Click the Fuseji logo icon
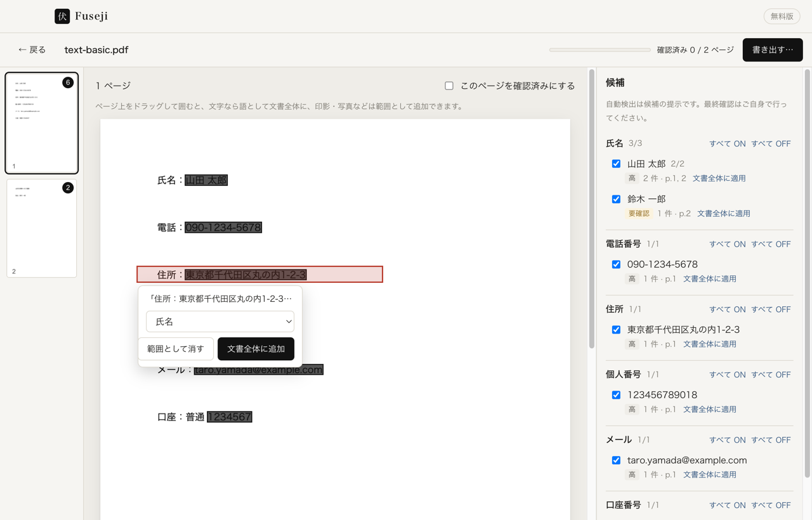The width and height of the screenshot is (812, 520). [62, 16]
